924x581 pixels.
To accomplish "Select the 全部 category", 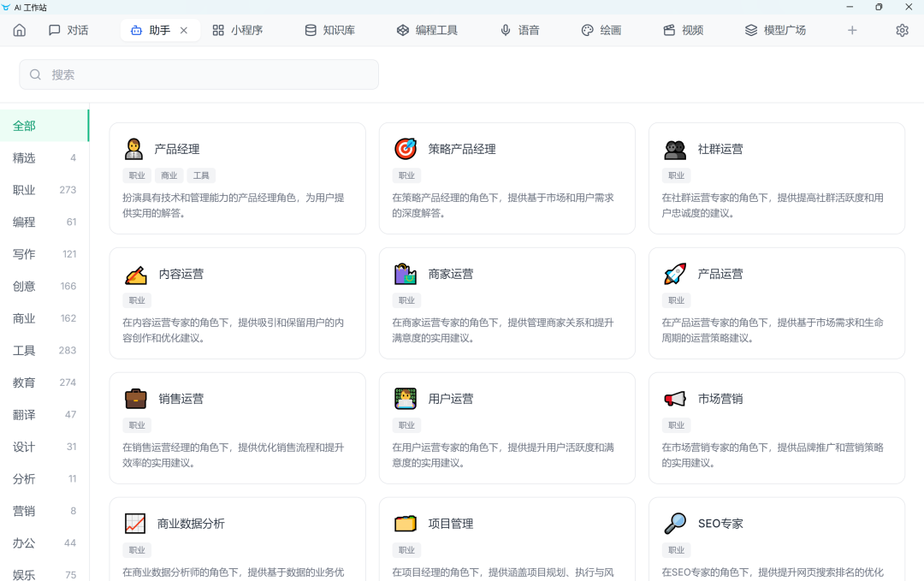I will pyautogui.click(x=44, y=126).
